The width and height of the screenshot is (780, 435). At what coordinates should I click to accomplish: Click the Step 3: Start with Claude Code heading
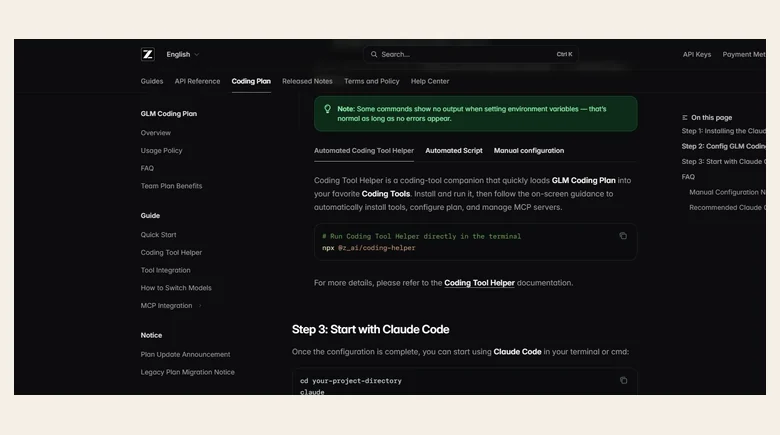(x=371, y=329)
